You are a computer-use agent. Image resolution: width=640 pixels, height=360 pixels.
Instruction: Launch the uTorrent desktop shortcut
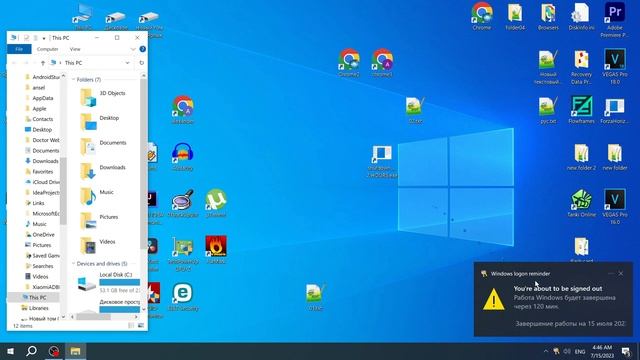coord(216,203)
